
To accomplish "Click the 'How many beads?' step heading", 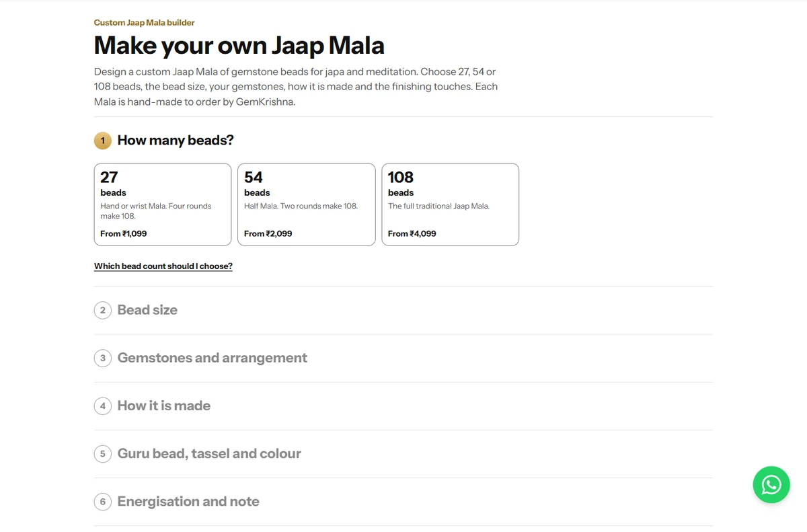I will tap(176, 141).
